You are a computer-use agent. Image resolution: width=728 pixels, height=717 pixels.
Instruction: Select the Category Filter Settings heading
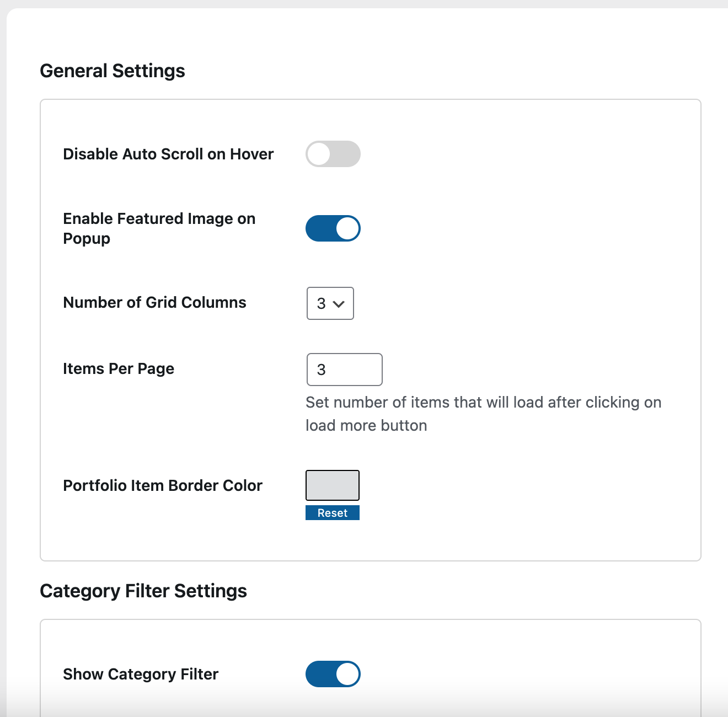tap(143, 591)
